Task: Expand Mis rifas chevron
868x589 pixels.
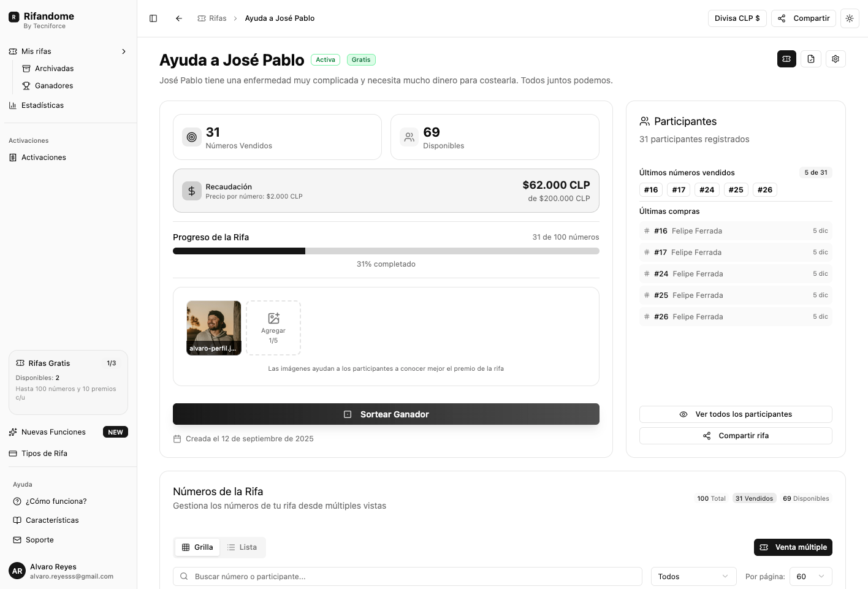Action: pyautogui.click(x=124, y=51)
